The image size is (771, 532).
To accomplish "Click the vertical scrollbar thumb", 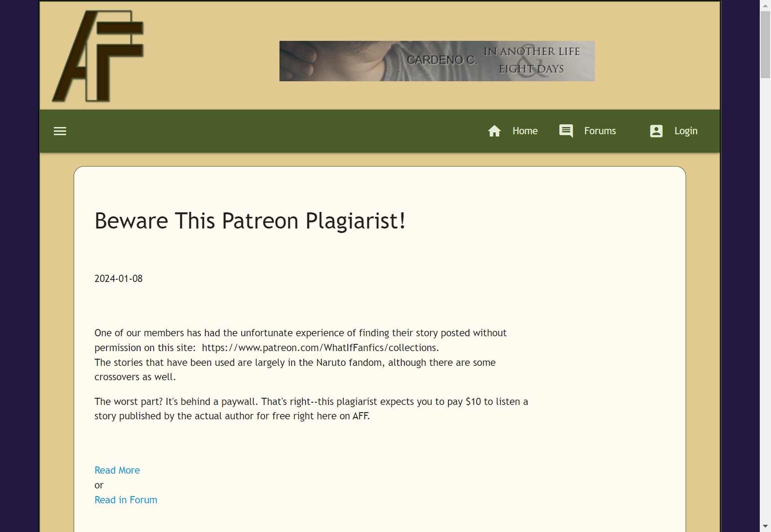I will (765, 45).
